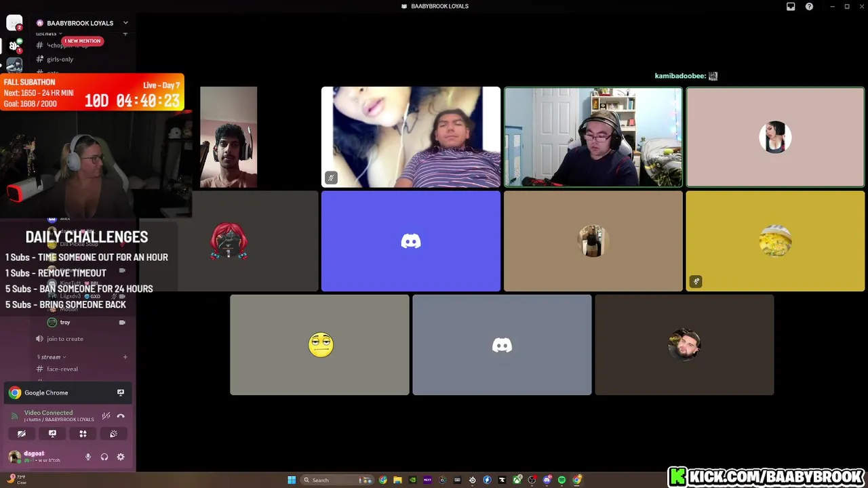Click Video Connected status text
868x488 pixels.
pyautogui.click(x=48, y=413)
